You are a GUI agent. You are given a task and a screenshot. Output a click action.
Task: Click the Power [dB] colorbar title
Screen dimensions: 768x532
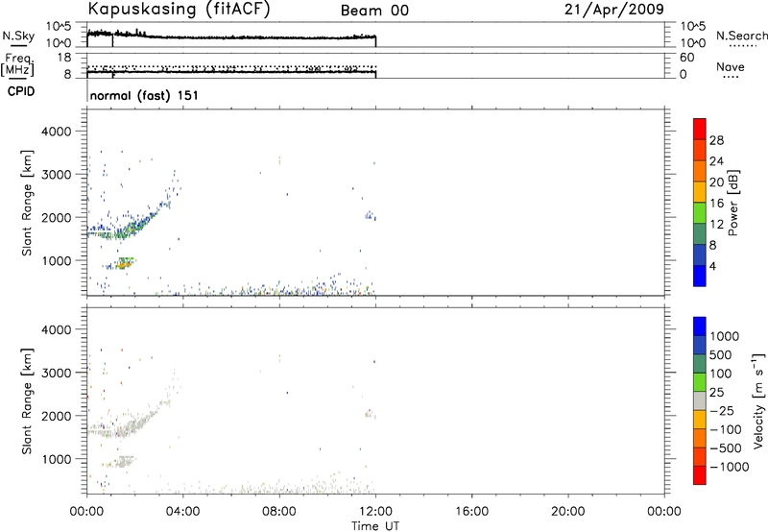click(x=732, y=203)
